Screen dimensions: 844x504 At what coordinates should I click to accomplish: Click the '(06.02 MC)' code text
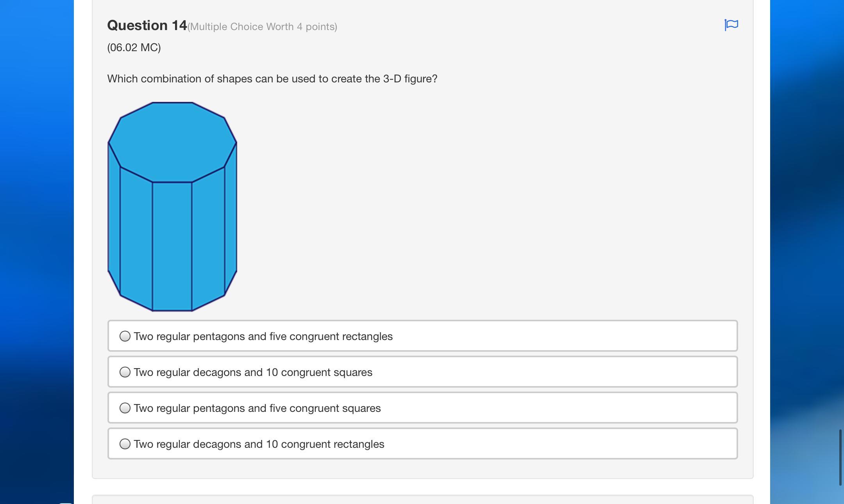point(134,48)
